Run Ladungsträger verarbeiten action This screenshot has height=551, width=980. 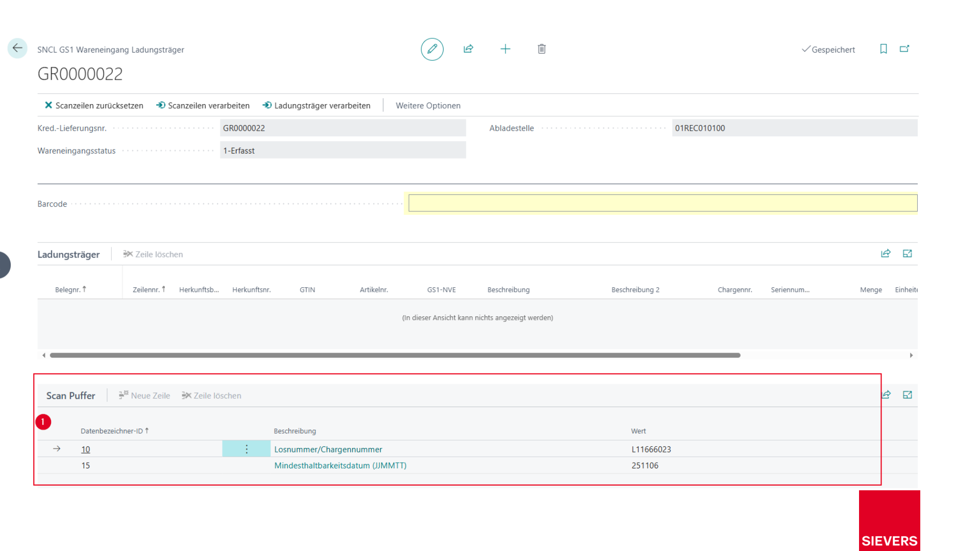click(x=316, y=106)
